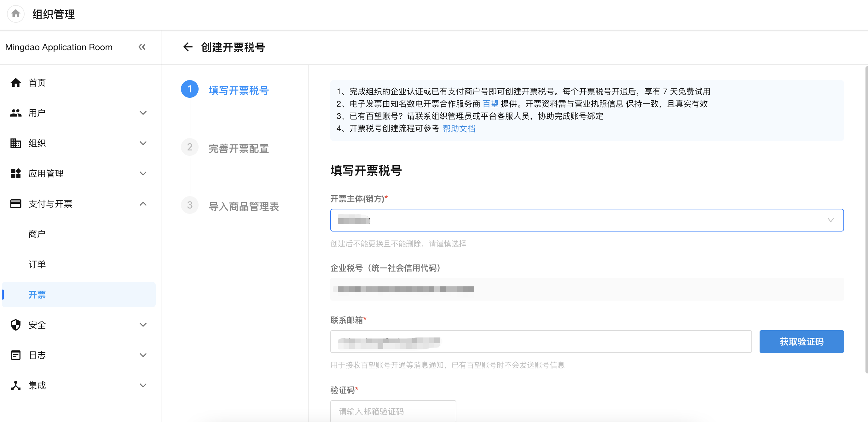The height and width of the screenshot is (422, 868).
Task: Click the 应用管理 apps icon
Action: [15, 173]
